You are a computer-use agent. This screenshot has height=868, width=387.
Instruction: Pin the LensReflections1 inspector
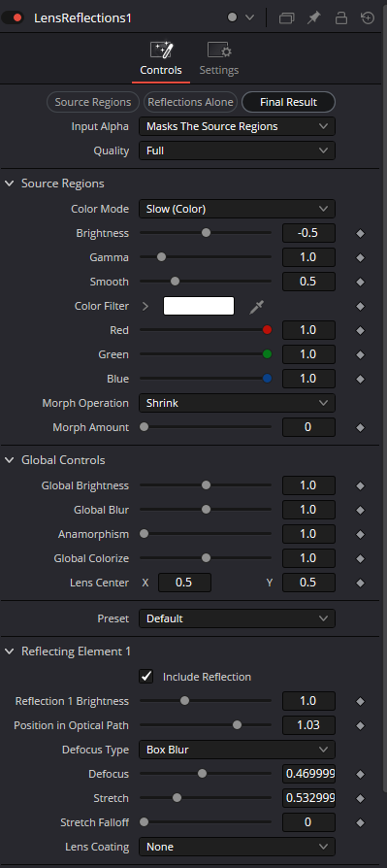pyautogui.click(x=313, y=17)
